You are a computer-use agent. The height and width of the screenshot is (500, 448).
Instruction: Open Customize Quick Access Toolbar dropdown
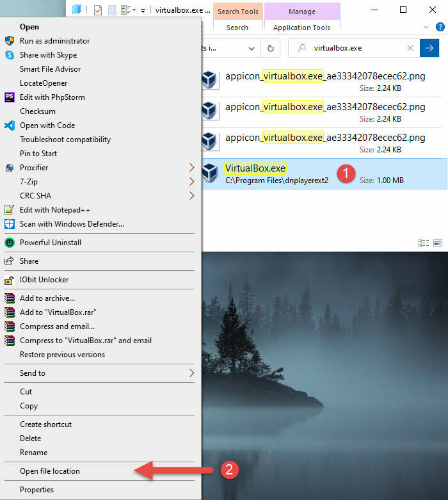143,11
